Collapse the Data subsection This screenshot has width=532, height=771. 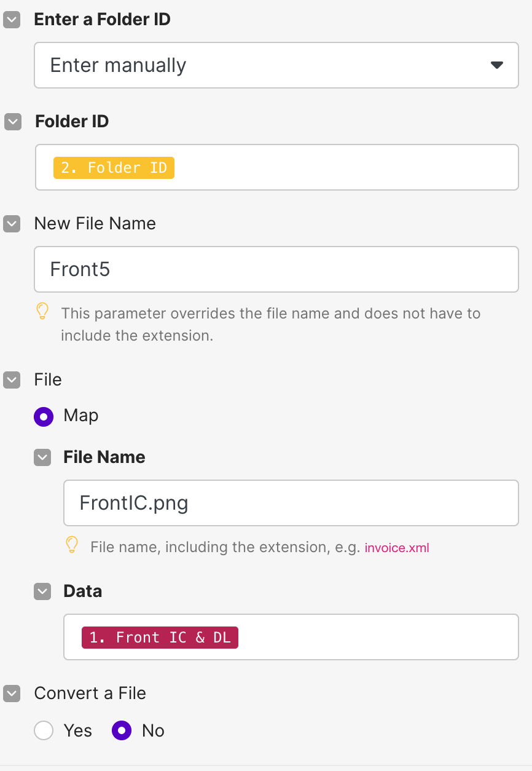pos(42,591)
